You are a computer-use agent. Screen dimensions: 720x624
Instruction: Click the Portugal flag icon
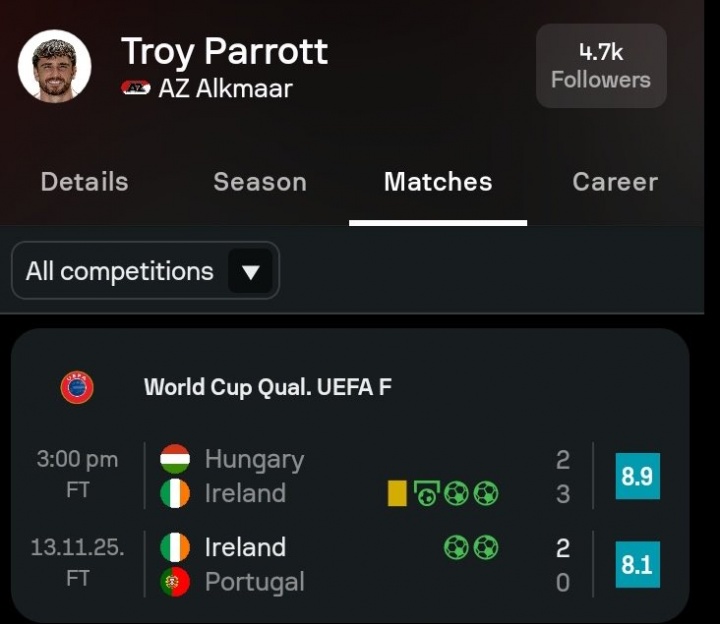click(x=175, y=581)
